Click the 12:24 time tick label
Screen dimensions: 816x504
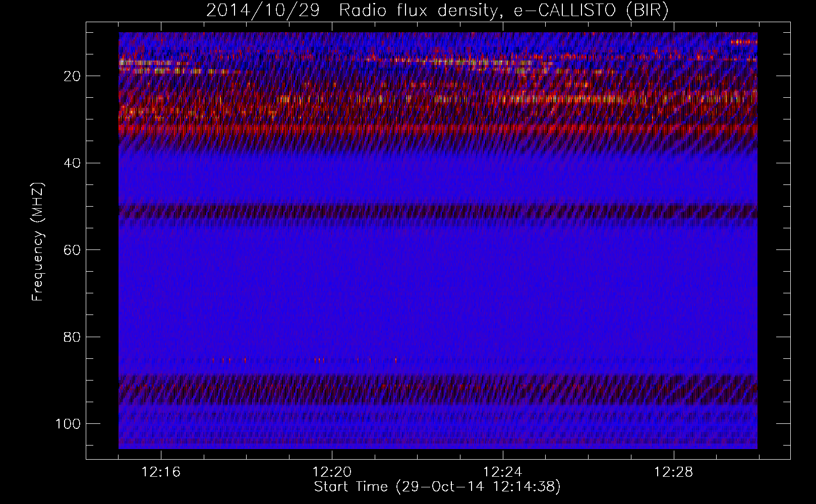tap(503, 472)
